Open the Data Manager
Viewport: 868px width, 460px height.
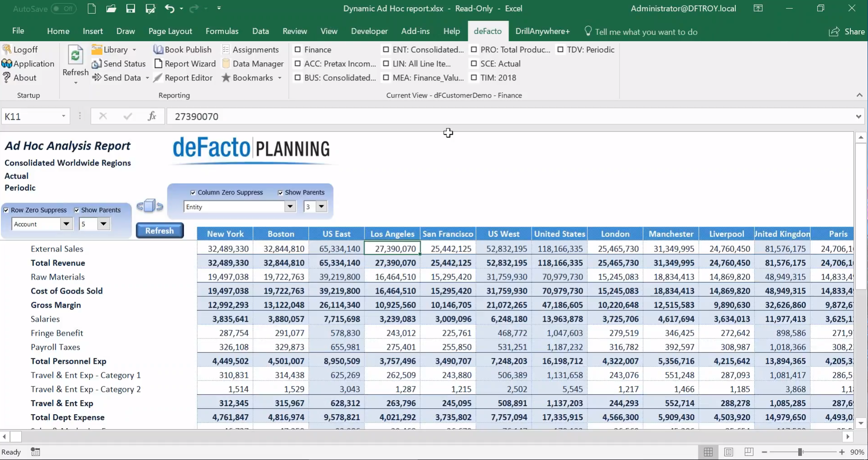[253, 64]
